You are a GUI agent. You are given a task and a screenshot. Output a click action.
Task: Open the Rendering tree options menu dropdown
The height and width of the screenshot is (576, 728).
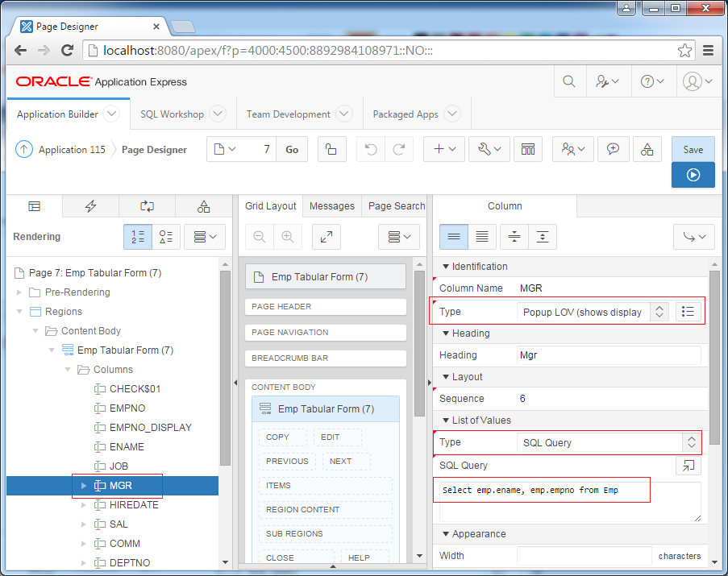point(205,237)
